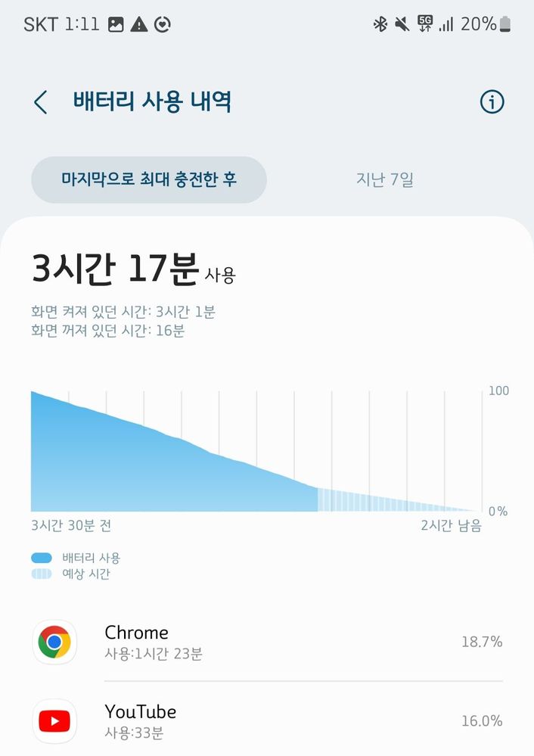
Task: Tap the muted sound status icon
Action: tap(402, 23)
